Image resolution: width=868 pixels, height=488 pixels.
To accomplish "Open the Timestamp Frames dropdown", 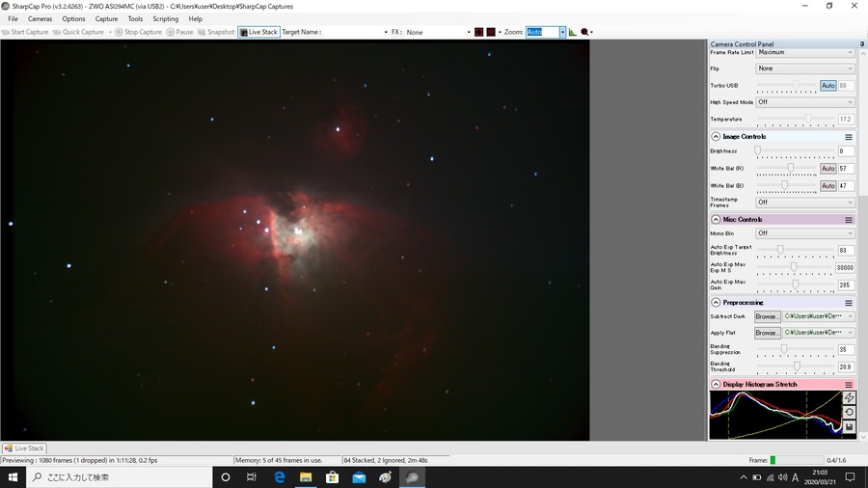I will pyautogui.click(x=805, y=203).
